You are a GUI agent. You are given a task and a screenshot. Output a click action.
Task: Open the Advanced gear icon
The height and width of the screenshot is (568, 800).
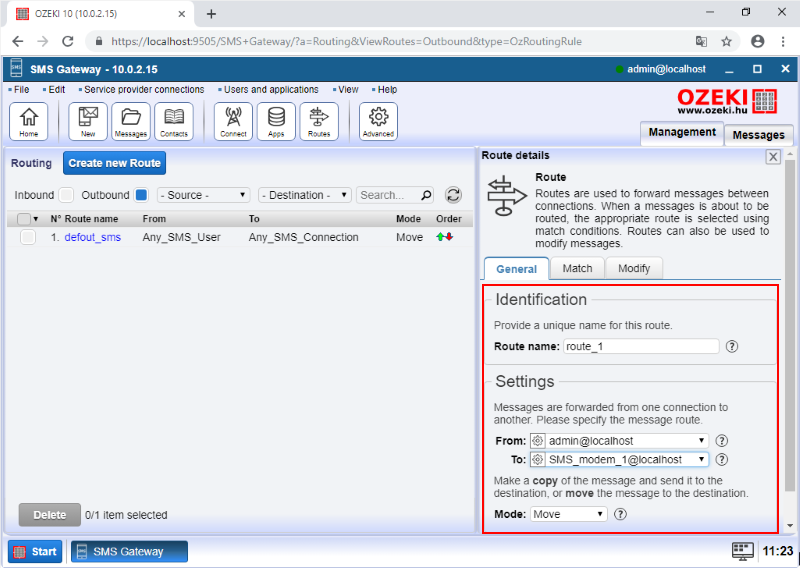click(378, 121)
